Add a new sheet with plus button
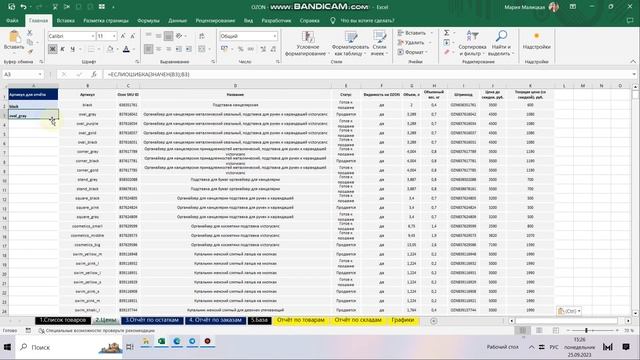 [433, 321]
